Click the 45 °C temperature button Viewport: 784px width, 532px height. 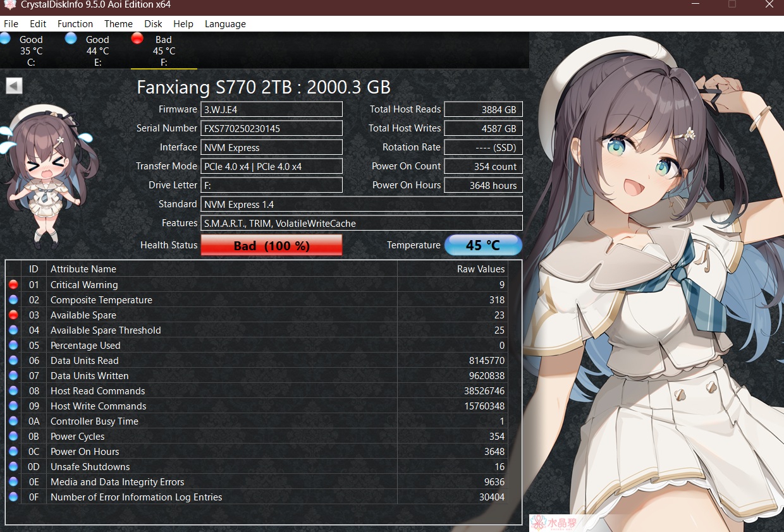[483, 245]
